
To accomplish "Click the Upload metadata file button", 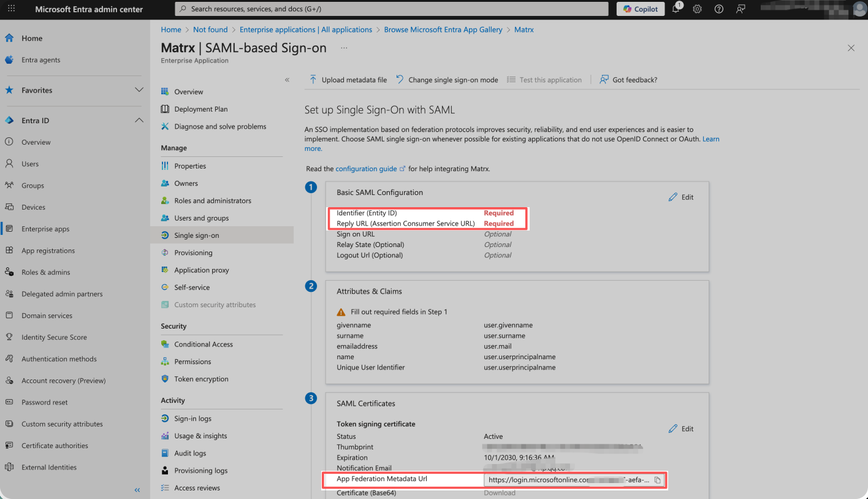I will pos(348,80).
